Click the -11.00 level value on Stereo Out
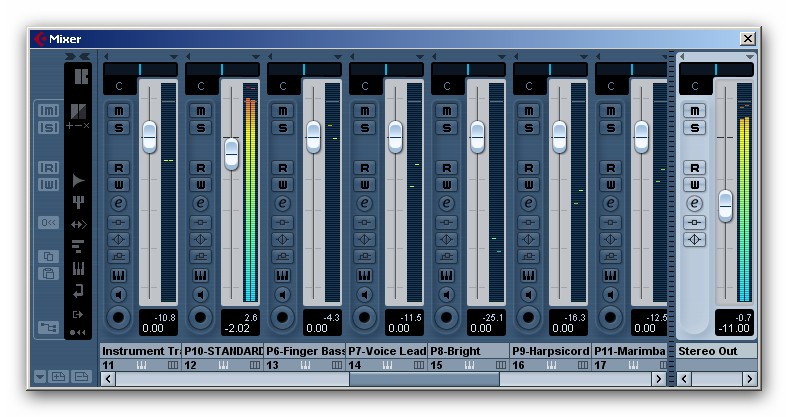788x417 pixels. [x=734, y=329]
